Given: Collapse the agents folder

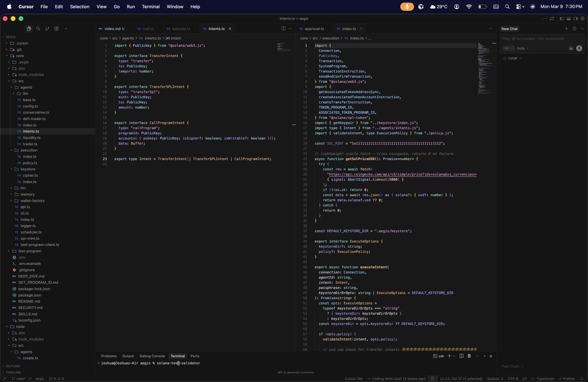Looking at the screenshot, I should [26, 87].
